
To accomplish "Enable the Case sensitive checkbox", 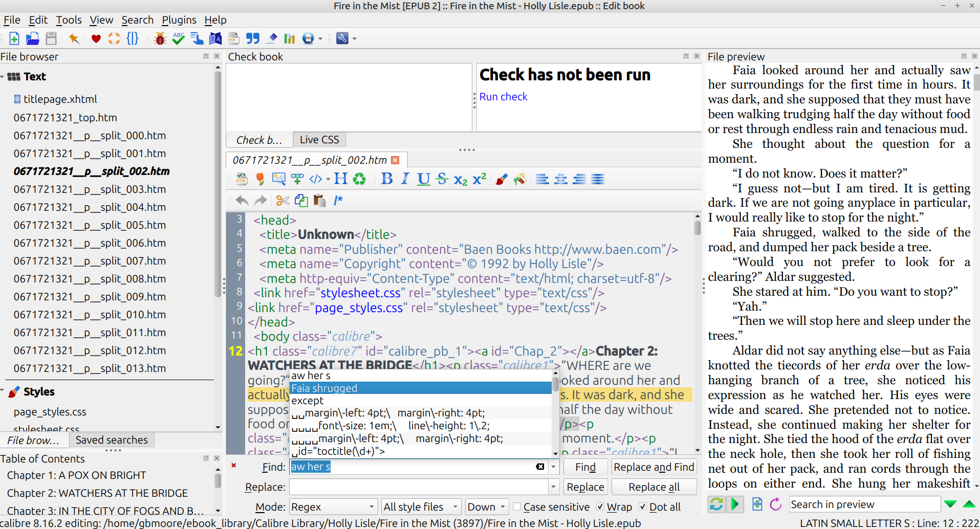I will (517, 506).
